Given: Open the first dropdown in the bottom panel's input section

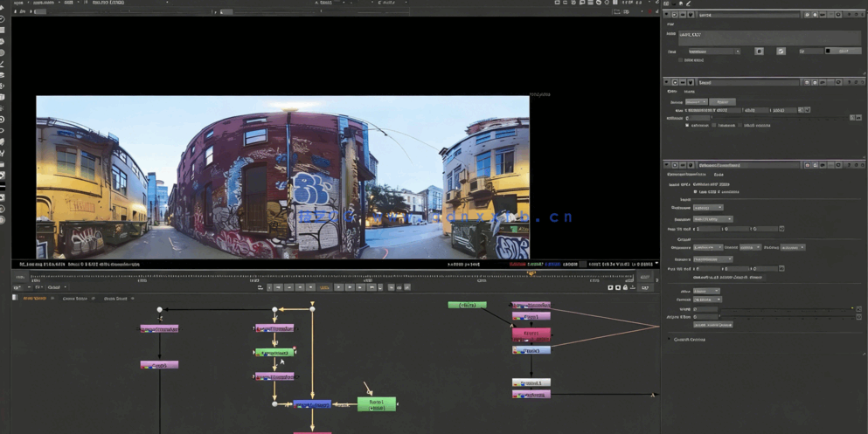Looking at the screenshot, I should tap(707, 208).
